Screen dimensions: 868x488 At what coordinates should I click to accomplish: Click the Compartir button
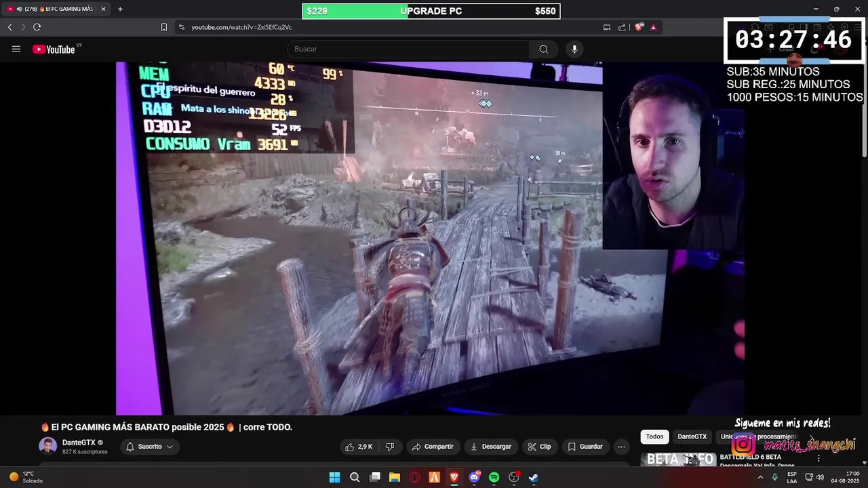(432, 447)
